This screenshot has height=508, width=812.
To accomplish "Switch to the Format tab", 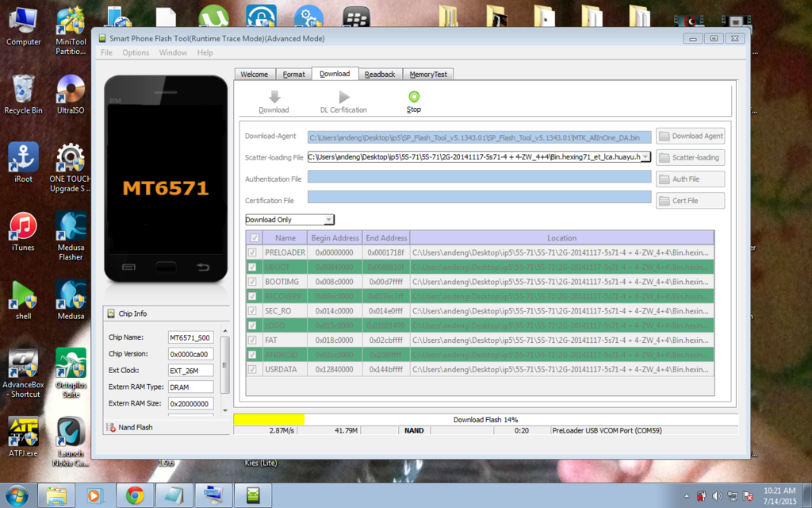I will point(293,74).
